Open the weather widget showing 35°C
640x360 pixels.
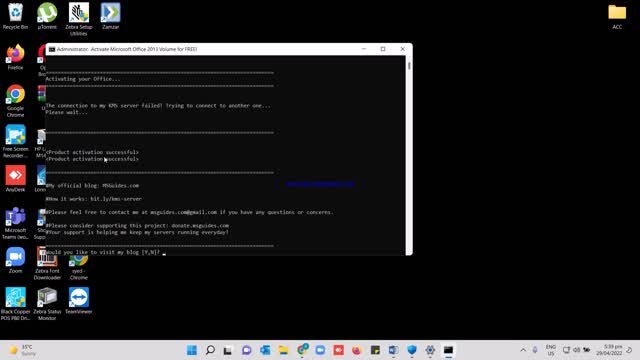(x=22, y=350)
